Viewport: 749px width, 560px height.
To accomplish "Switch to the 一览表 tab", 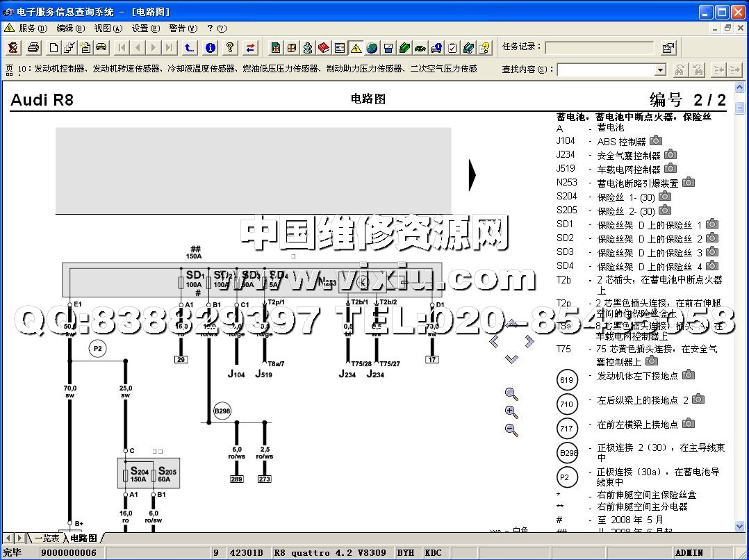I will tap(47, 538).
